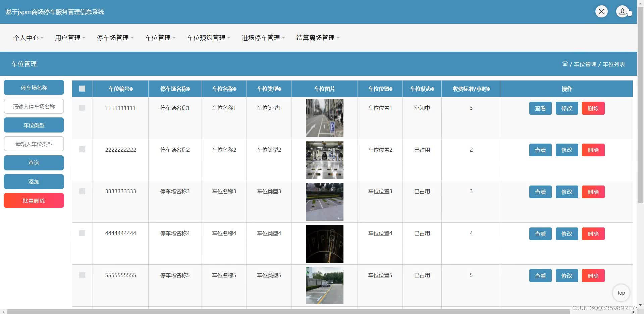Image resolution: width=644 pixels, height=314 pixels.
Task: Expand the 停车场管理 menu
Action: (x=115, y=38)
